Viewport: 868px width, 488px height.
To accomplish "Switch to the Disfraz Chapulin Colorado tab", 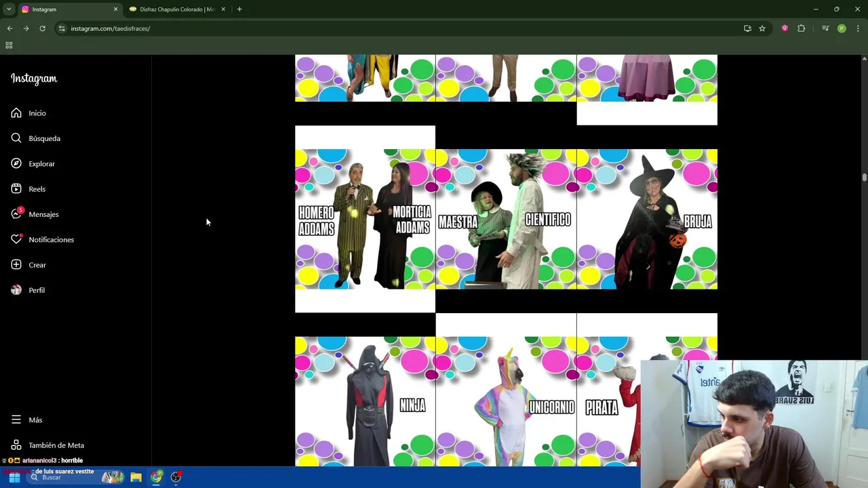I will coord(176,9).
